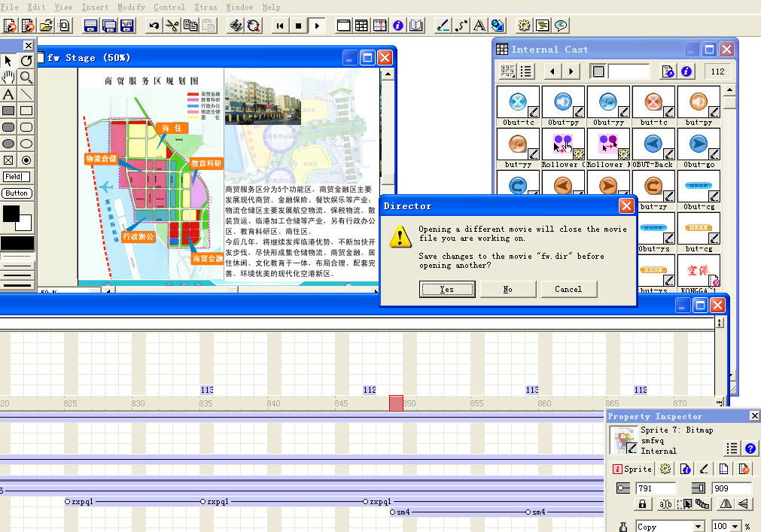Image resolution: width=761 pixels, height=532 pixels.
Task: Open the Message window from the toolbar
Action: (x=561, y=26)
